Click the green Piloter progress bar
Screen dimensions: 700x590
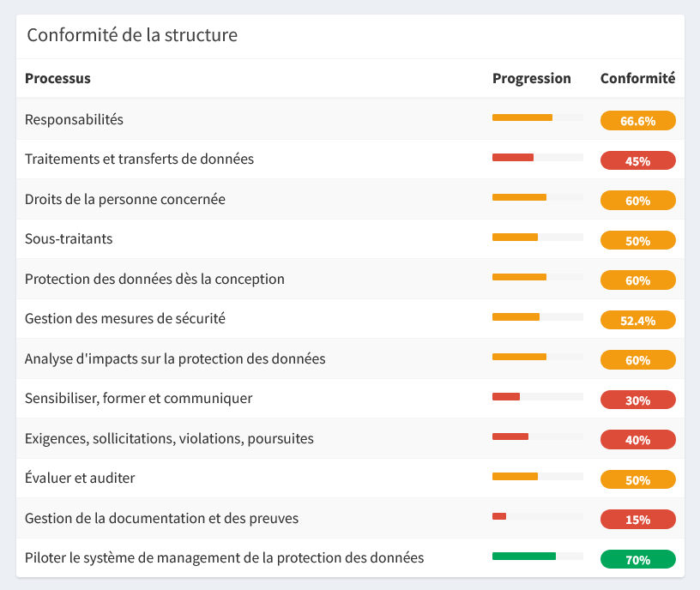click(537, 556)
